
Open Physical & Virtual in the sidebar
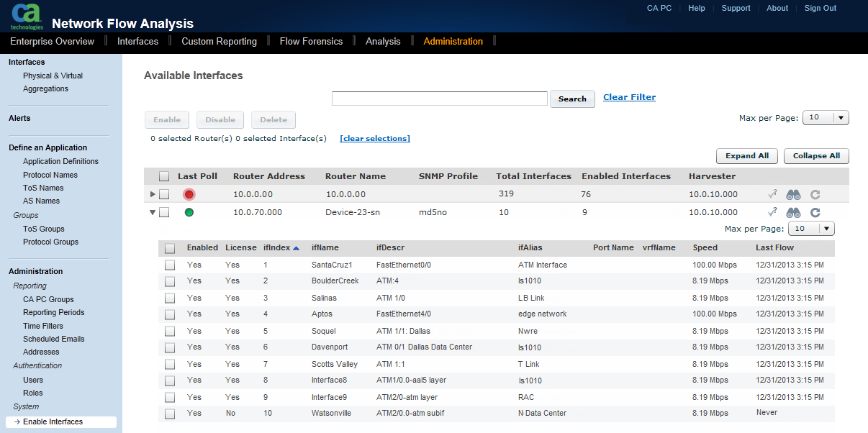tap(53, 76)
